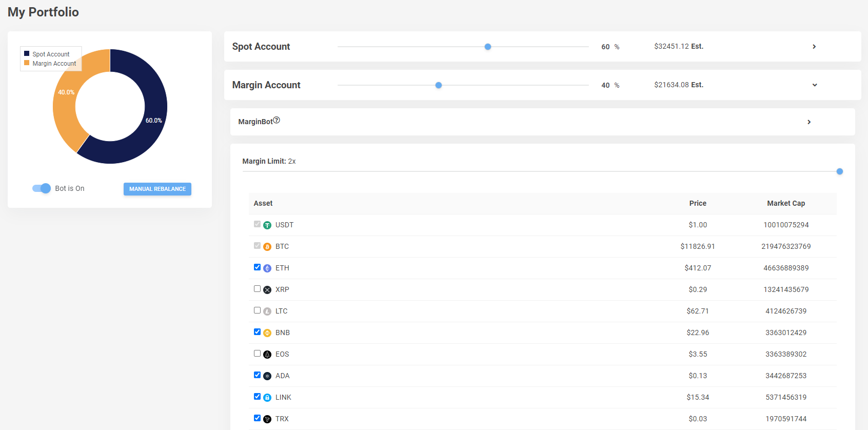Click the XRP market cap 13241435679
Screen dimensions: 868x430
pos(786,289)
